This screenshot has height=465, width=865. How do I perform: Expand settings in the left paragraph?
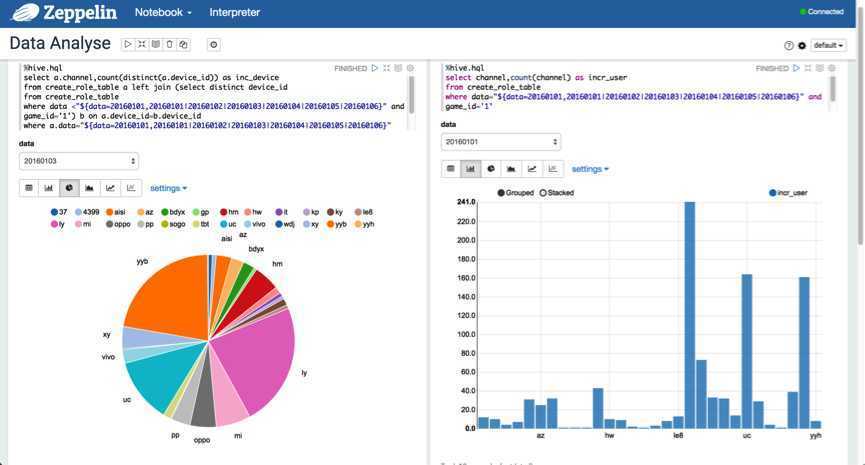click(168, 188)
